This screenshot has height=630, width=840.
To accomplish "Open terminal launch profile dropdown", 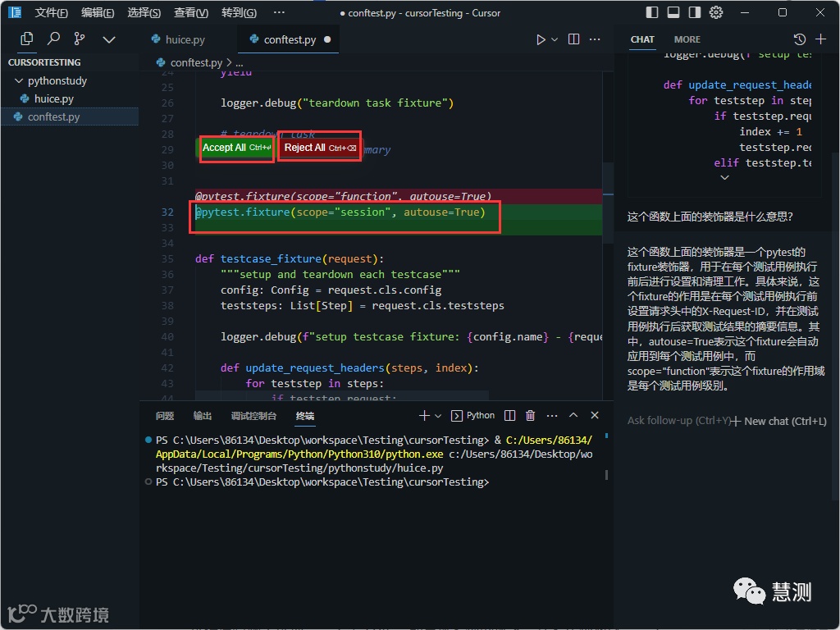I will 438,416.
